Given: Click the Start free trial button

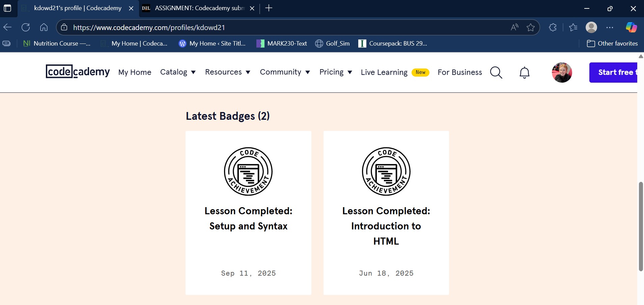Looking at the screenshot, I should [x=614, y=73].
